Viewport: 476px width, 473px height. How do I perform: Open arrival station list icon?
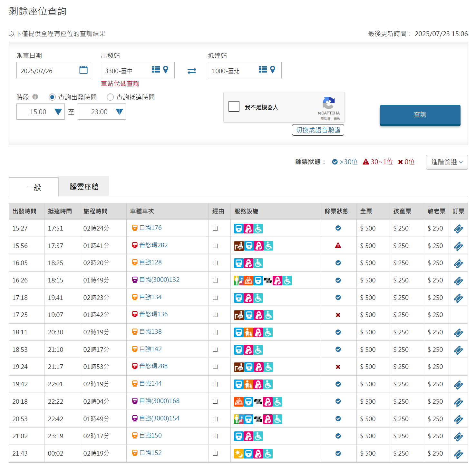pyautogui.click(x=263, y=69)
